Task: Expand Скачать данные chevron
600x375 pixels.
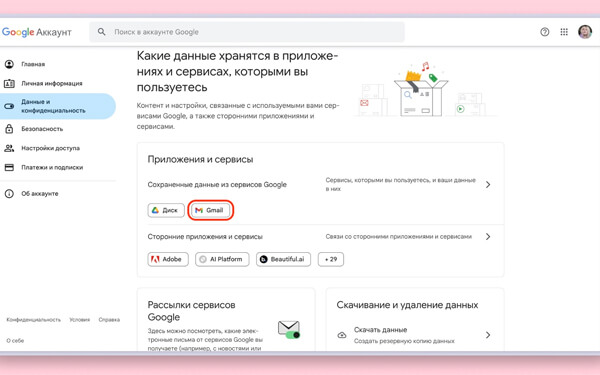Action: click(x=488, y=335)
